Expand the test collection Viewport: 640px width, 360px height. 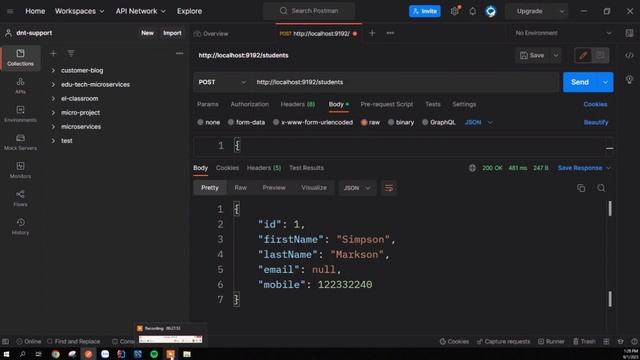tap(53, 141)
